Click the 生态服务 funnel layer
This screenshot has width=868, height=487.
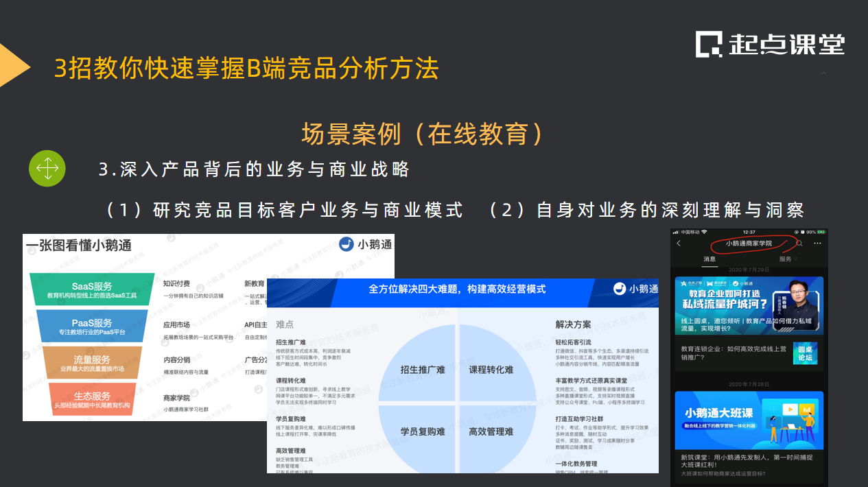[x=92, y=400]
